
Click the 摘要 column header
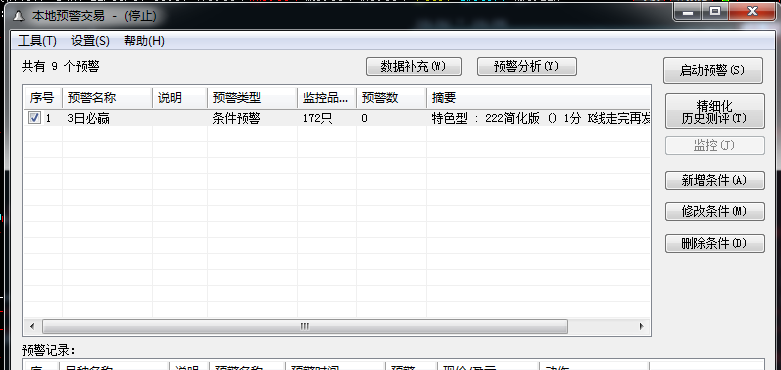[x=538, y=98]
